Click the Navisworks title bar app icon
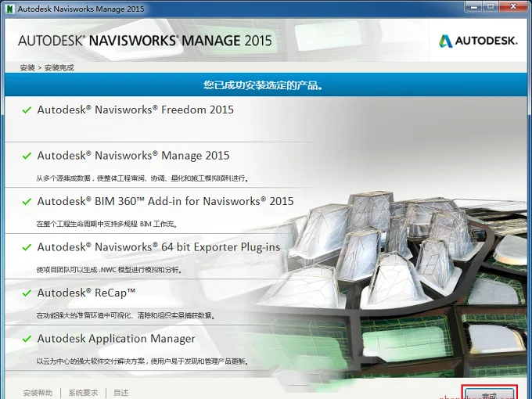This screenshot has width=532, height=399. pos(10,9)
